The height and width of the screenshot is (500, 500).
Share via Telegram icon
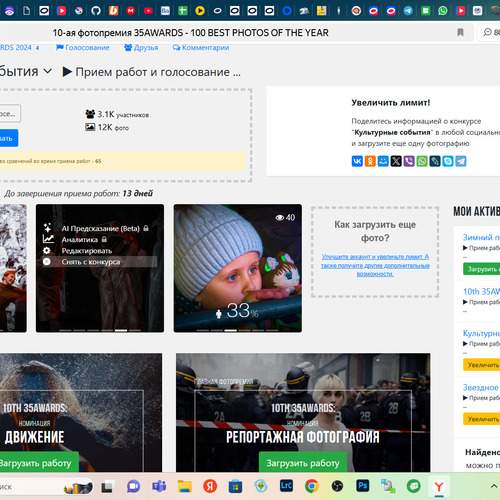(461, 161)
